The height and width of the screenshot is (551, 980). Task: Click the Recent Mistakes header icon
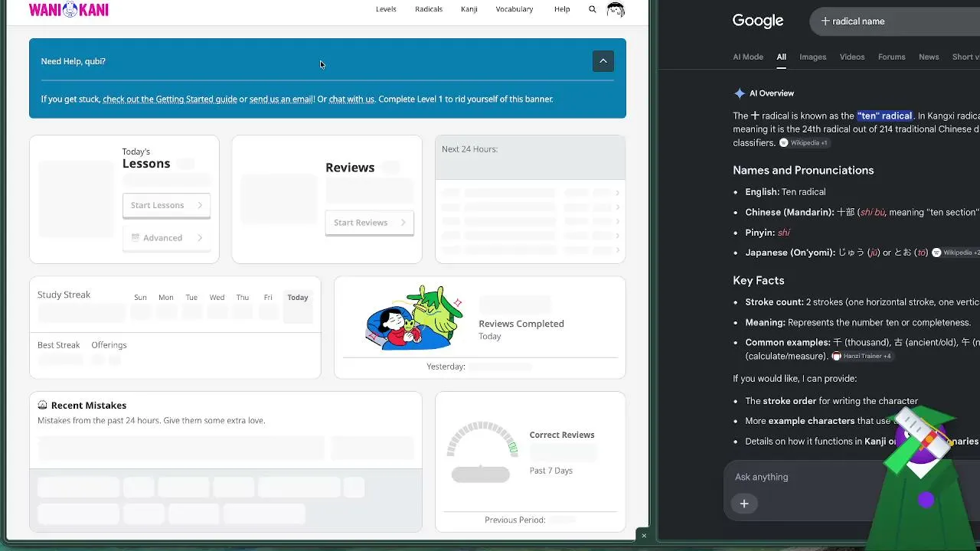point(42,406)
